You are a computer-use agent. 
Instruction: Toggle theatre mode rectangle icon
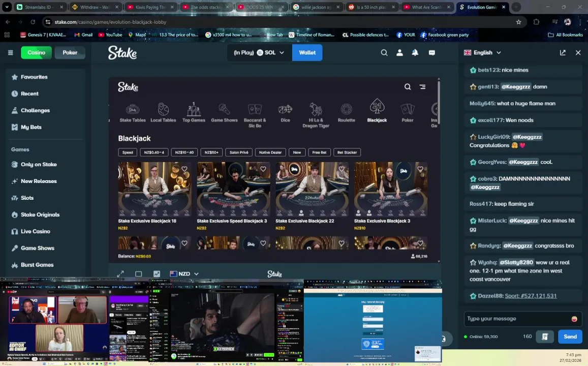(x=138, y=274)
